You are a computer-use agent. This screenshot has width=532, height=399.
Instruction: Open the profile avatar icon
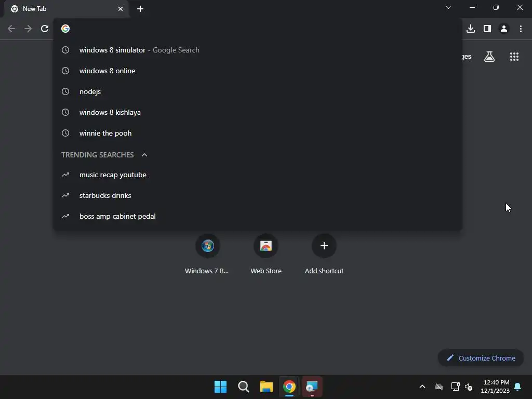click(504, 29)
